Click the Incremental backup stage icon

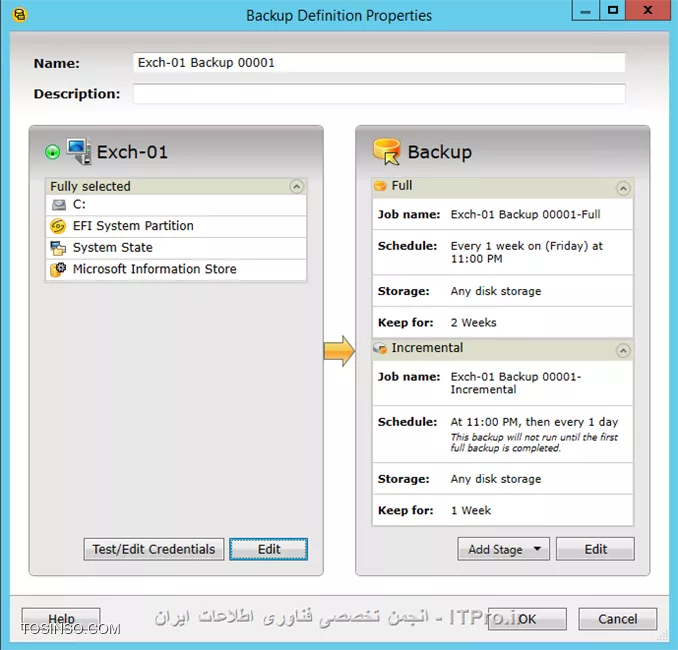tap(380, 348)
